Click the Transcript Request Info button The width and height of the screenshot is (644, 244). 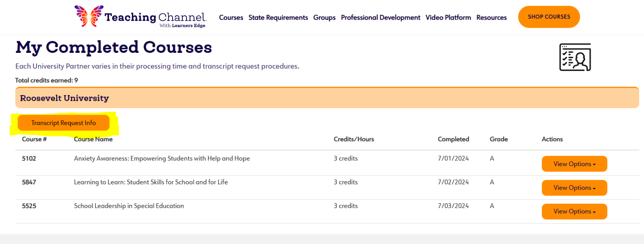(x=64, y=123)
